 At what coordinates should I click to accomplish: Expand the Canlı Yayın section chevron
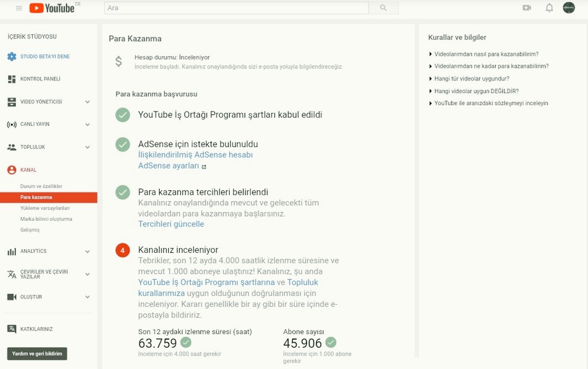(x=87, y=125)
